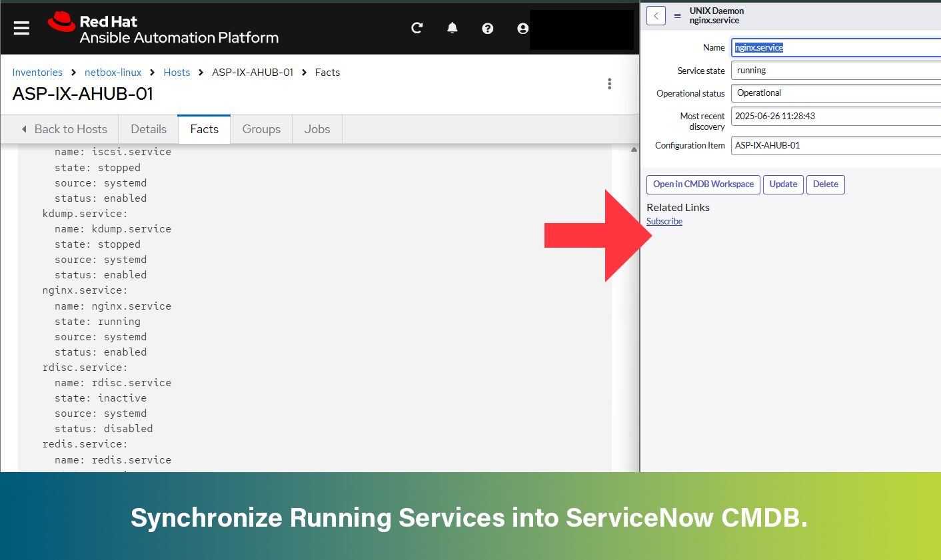Click the Subscribe related link

coord(664,222)
